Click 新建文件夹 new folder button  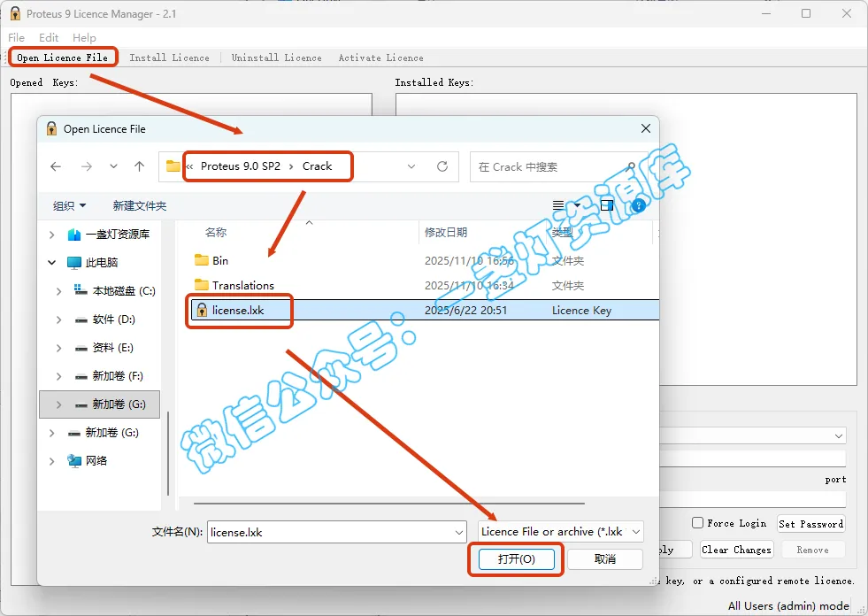point(140,205)
